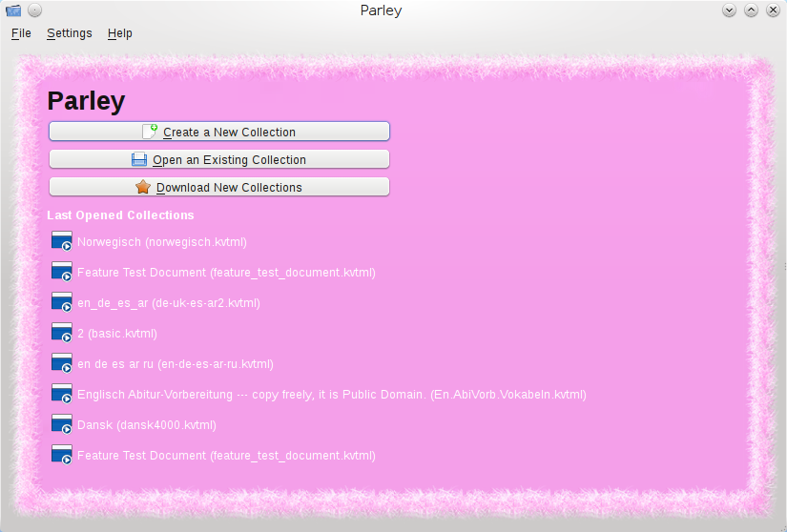
Task: Open en_de_es_ar (de-uk-es-ar2.kvtml) collection
Action: coord(169,303)
